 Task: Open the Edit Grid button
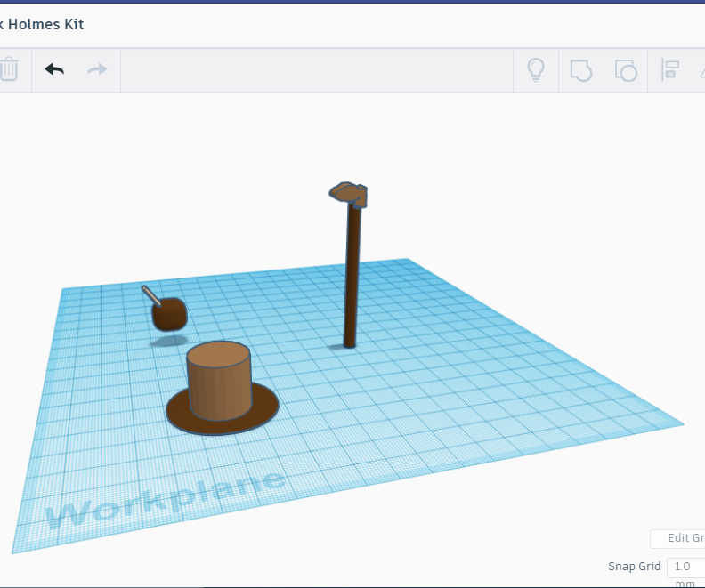[x=677, y=538]
